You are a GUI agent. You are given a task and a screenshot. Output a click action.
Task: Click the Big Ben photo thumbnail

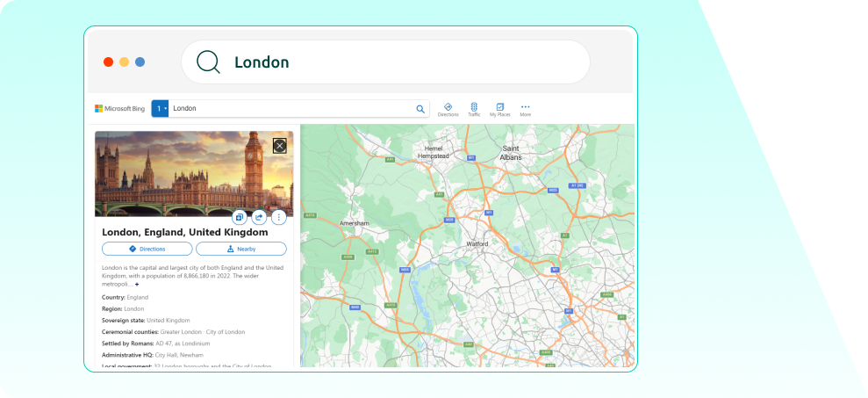pyautogui.click(x=194, y=173)
